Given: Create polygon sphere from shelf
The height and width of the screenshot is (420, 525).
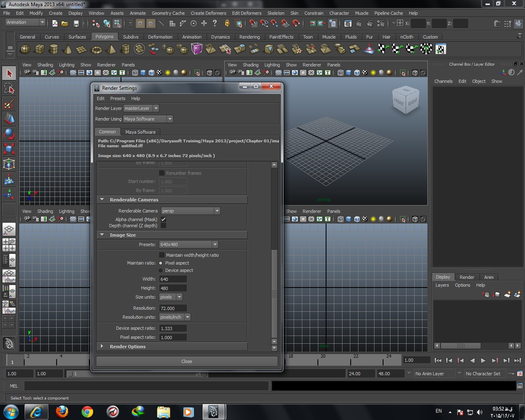Looking at the screenshot, I should point(25,49).
